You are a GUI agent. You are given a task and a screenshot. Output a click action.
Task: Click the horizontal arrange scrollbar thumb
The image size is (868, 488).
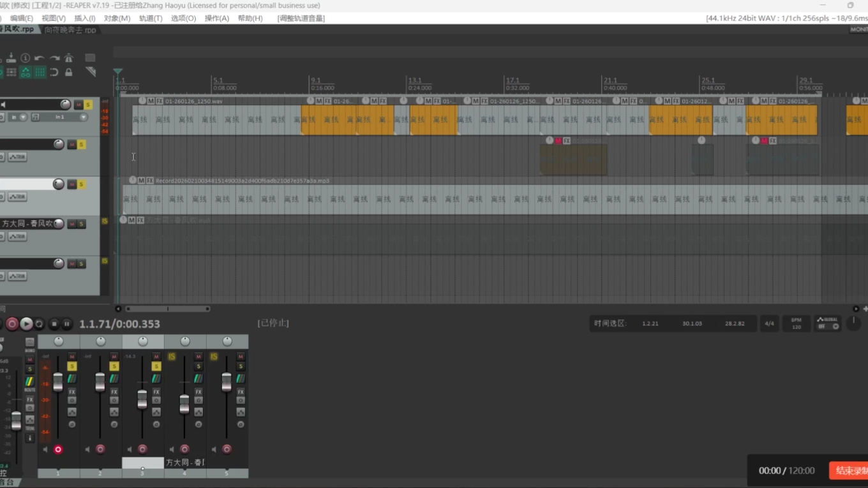[167, 309]
